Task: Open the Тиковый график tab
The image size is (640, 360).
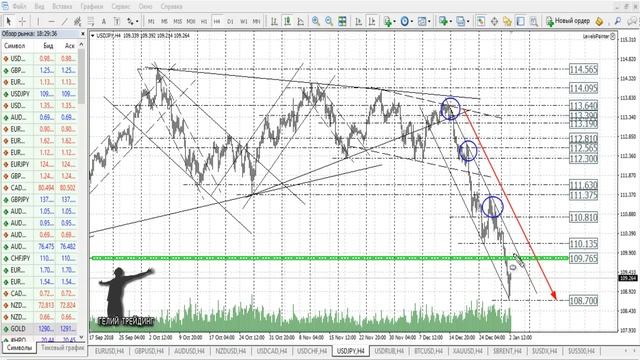Action: coord(62,348)
